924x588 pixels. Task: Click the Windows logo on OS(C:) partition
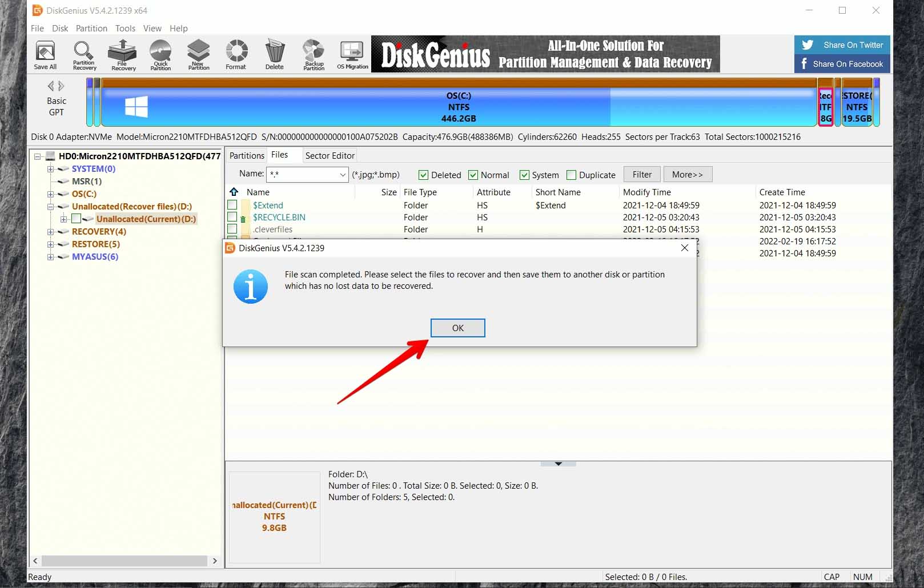[136, 107]
